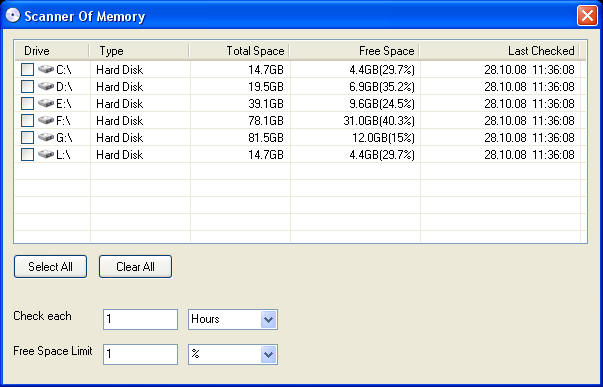Toggle the G:\ drive checkbox
The image size is (603, 387).
coord(27,137)
